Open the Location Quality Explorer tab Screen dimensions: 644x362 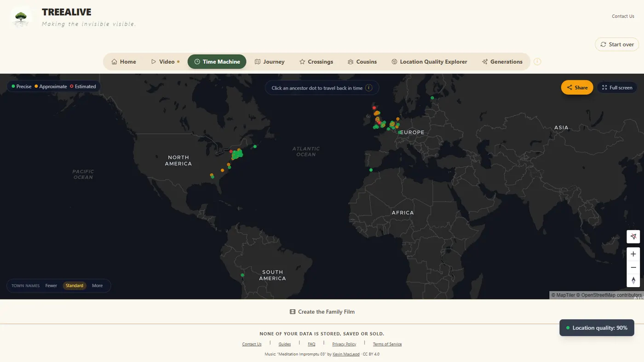[429, 62]
